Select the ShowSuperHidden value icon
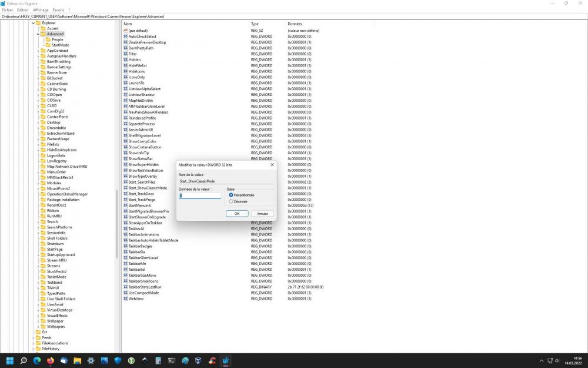The width and height of the screenshot is (588, 368). click(126, 164)
